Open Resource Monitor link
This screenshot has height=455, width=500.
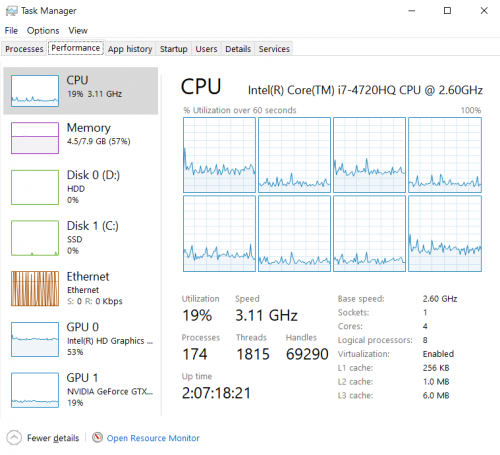point(153,438)
